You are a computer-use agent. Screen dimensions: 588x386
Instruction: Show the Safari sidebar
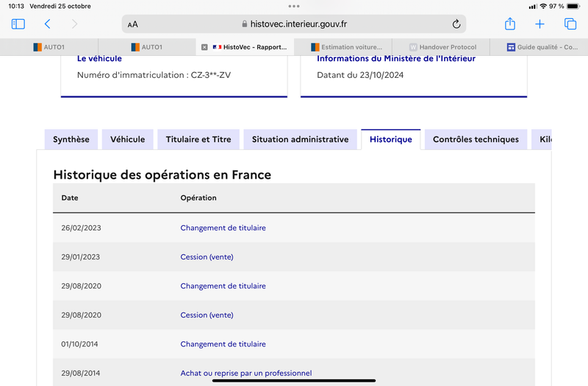[18, 24]
